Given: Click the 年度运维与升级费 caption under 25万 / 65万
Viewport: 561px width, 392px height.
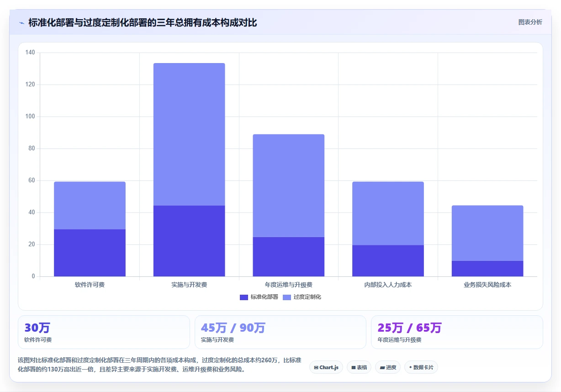Looking at the screenshot, I should tap(400, 340).
